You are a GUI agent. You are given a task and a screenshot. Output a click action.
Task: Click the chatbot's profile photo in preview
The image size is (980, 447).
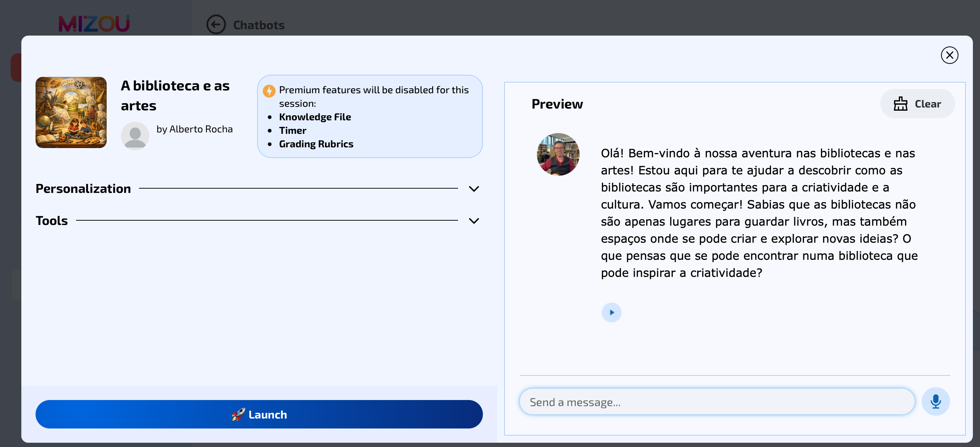tap(558, 154)
